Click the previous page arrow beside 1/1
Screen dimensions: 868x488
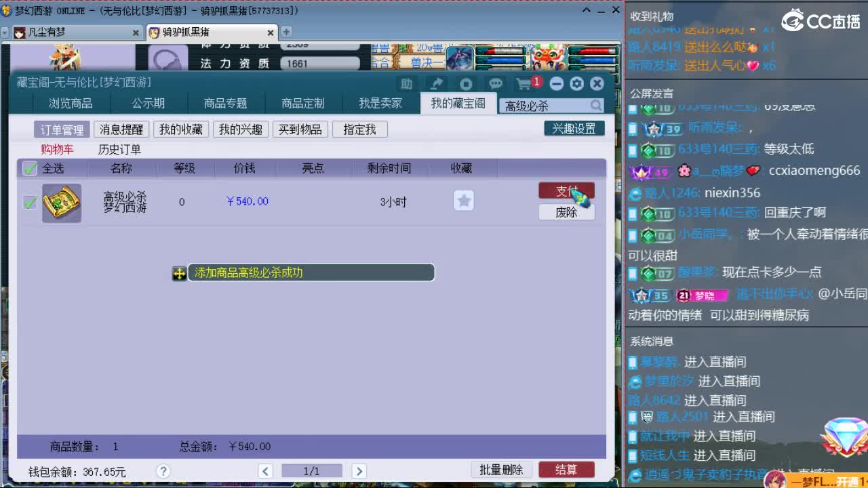point(265,470)
